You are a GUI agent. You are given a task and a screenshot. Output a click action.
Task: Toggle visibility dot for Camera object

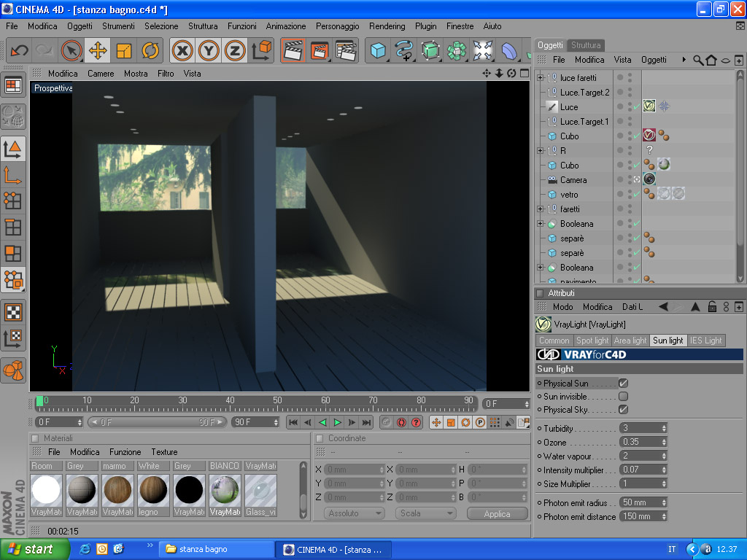[620, 179]
